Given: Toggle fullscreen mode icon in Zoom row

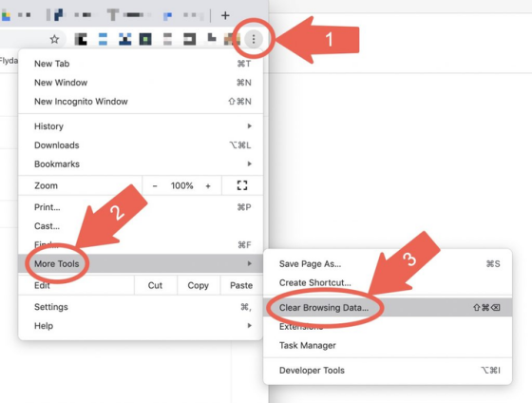Looking at the screenshot, I should [x=242, y=185].
